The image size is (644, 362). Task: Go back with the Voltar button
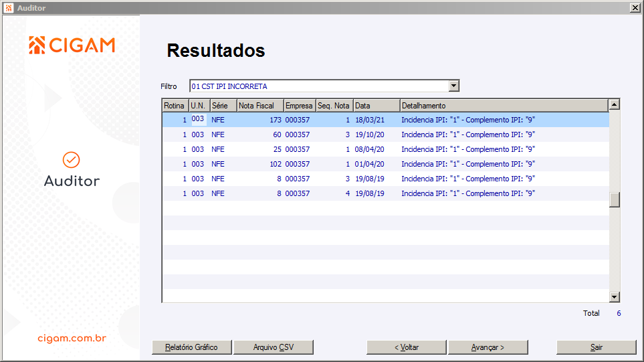pos(406,347)
